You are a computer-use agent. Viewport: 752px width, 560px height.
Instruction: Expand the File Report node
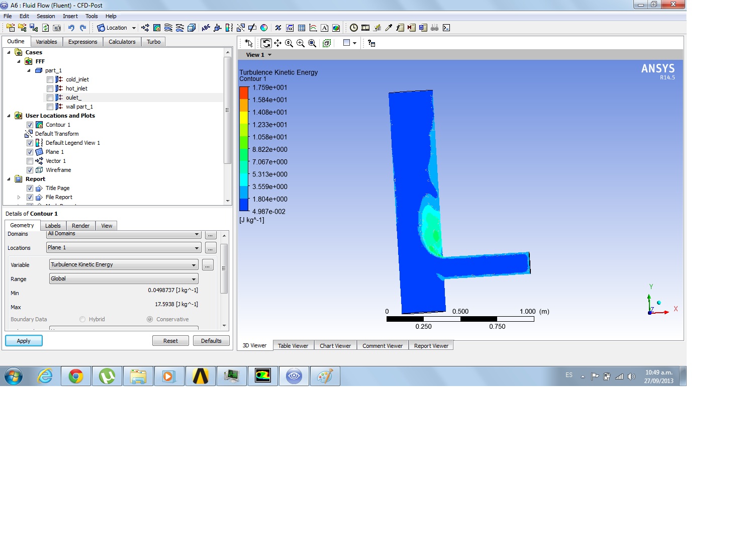pos(19,197)
